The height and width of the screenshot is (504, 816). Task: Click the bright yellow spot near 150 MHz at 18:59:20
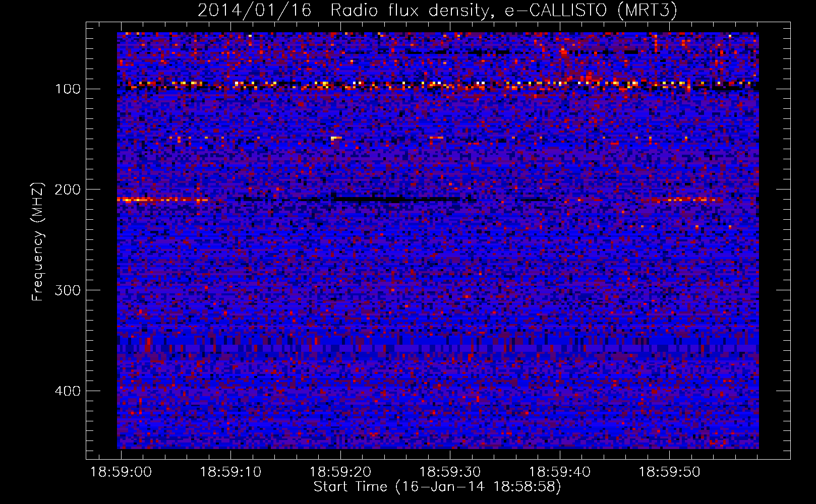coord(336,138)
